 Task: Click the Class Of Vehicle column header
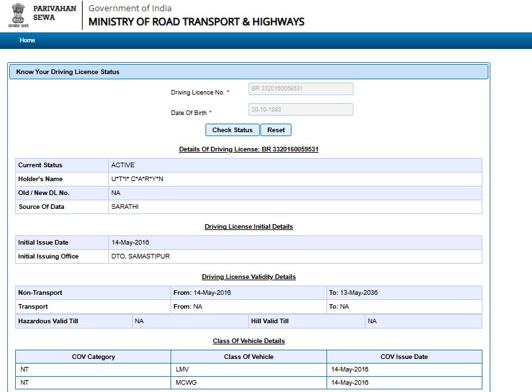pyautogui.click(x=248, y=357)
